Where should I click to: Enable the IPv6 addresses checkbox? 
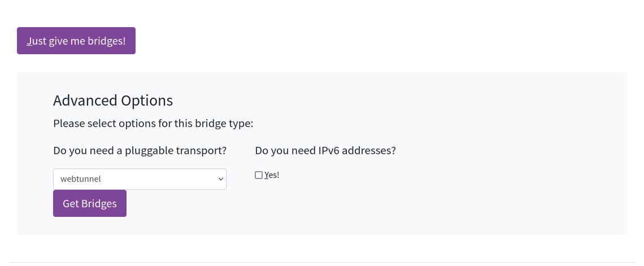(x=259, y=175)
